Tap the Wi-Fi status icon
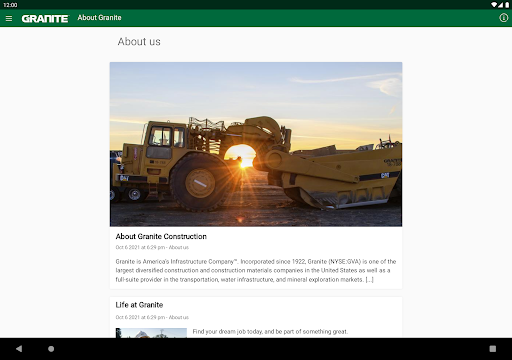 pos(494,5)
